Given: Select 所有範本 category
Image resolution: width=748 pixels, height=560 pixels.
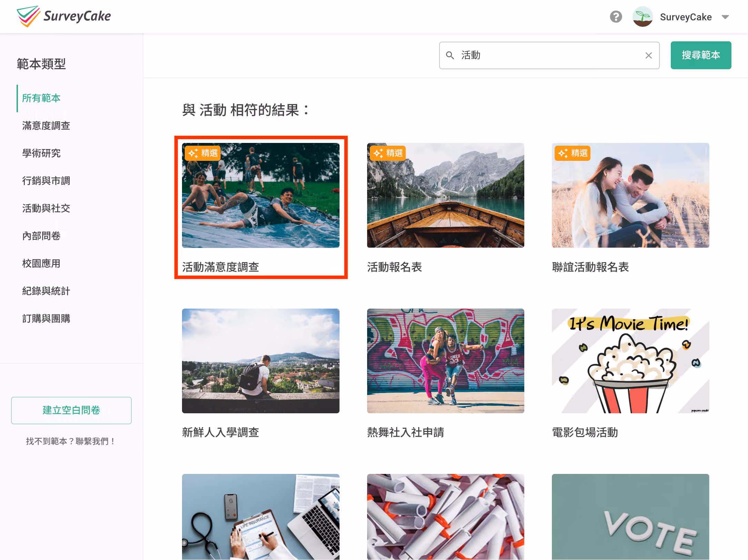Looking at the screenshot, I should coord(41,98).
